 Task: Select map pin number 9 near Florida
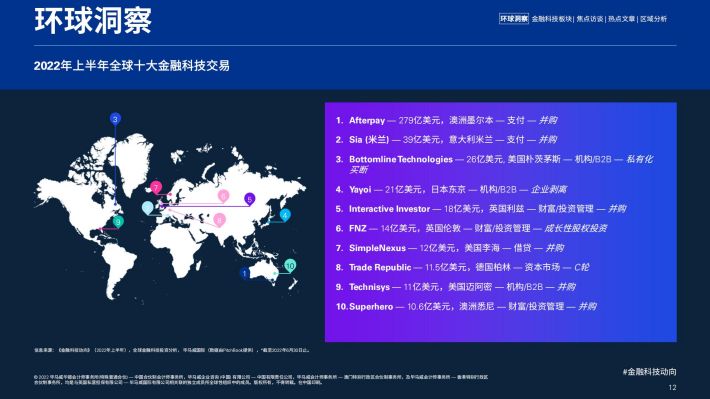118,222
